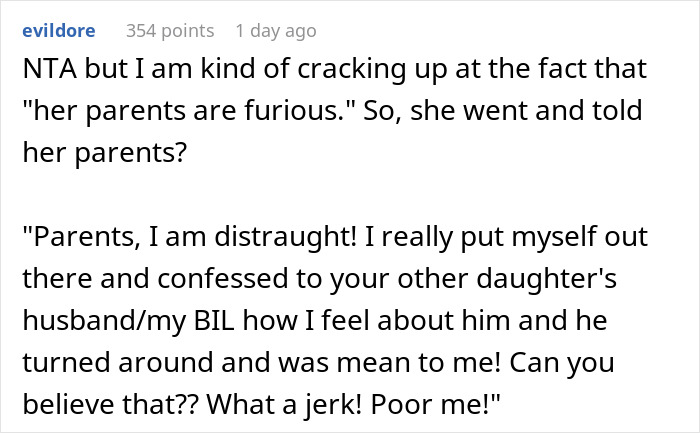
Task: Open the evildore user profile link
Action: pyautogui.click(x=59, y=31)
